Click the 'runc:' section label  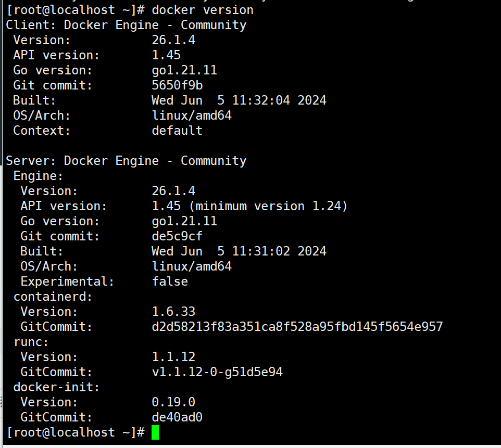[31, 342]
